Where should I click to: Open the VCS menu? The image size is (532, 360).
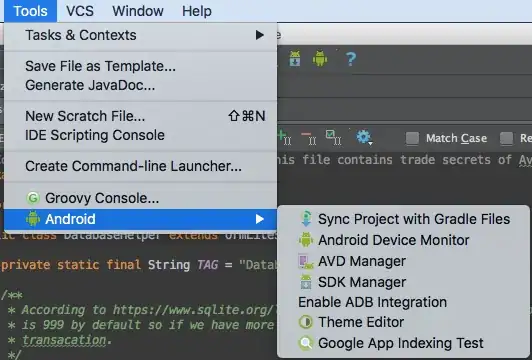coord(80,11)
